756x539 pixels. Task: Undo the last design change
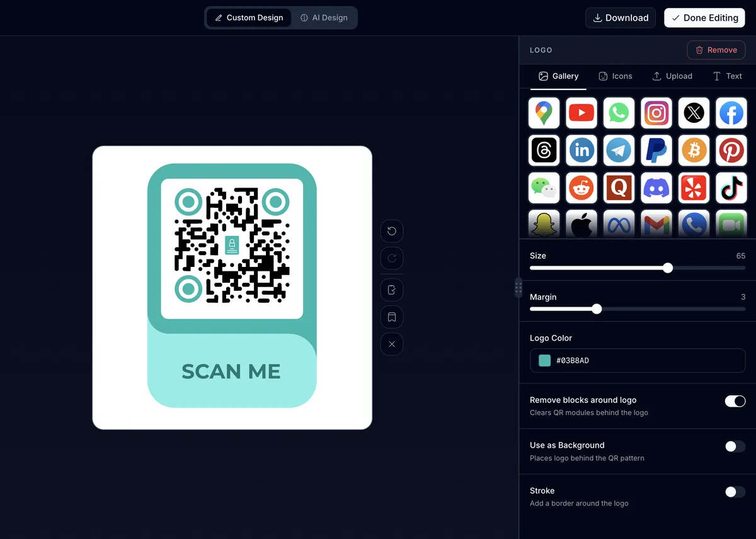(x=392, y=231)
